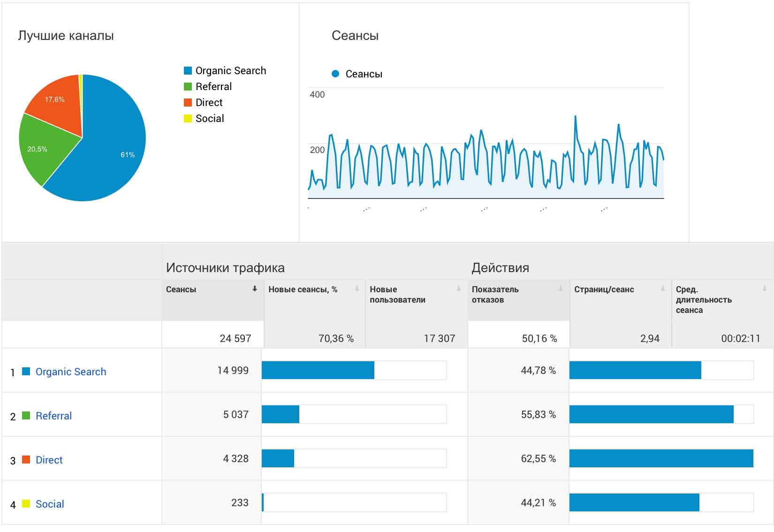Sort by Страниц/сеанс column arrow

click(x=663, y=289)
